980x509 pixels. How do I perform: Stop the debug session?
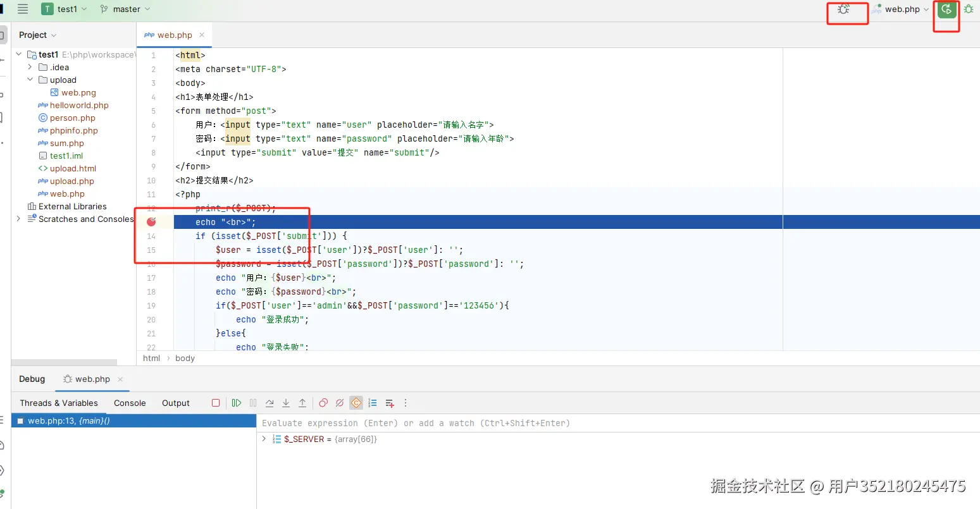[x=216, y=403]
